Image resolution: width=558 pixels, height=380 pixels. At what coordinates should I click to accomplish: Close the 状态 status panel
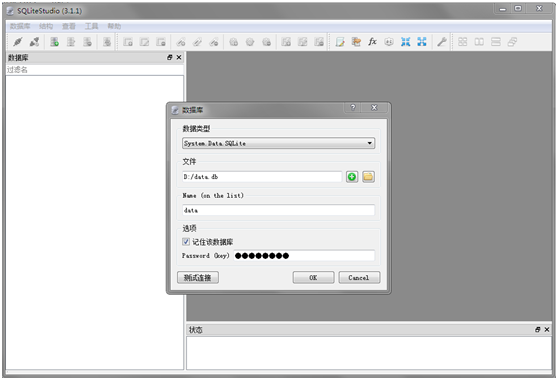click(547, 330)
